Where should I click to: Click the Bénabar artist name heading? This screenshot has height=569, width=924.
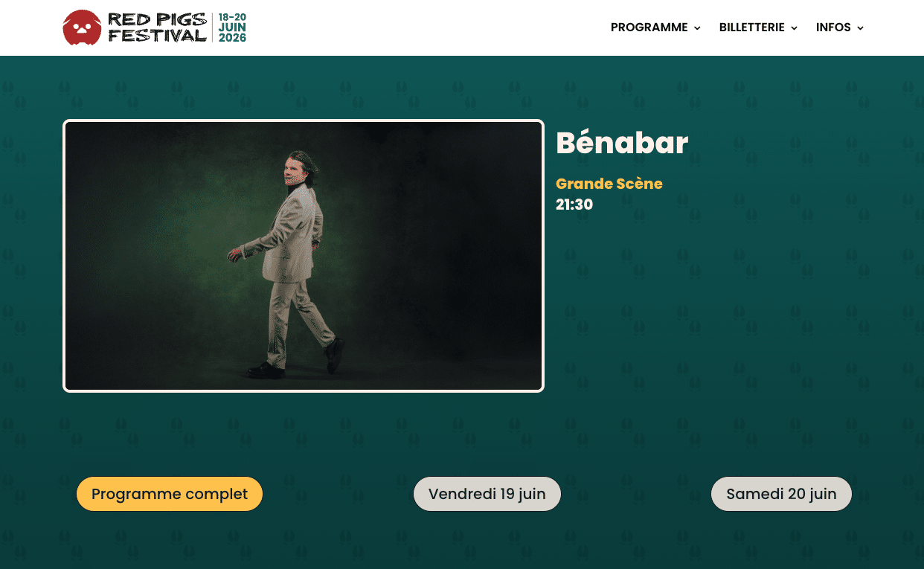tap(622, 143)
